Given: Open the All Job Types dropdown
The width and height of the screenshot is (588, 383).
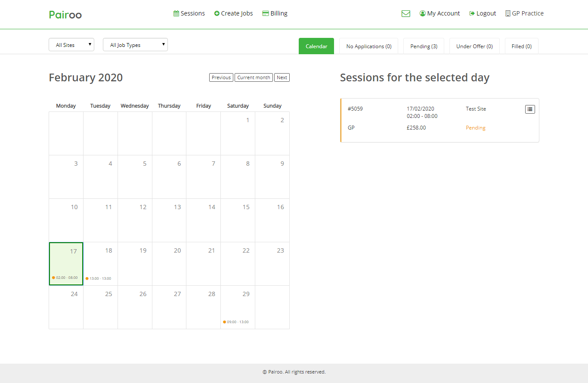Looking at the screenshot, I should coord(135,45).
